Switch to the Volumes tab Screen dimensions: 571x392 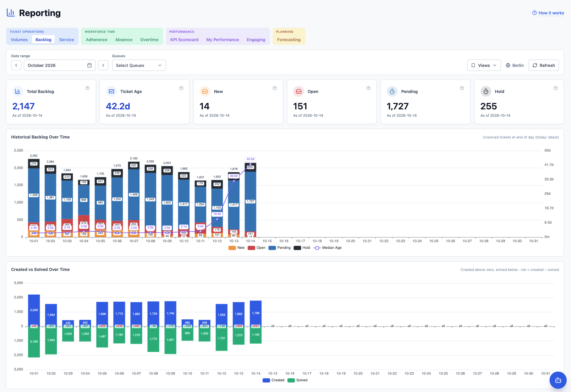(19, 39)
